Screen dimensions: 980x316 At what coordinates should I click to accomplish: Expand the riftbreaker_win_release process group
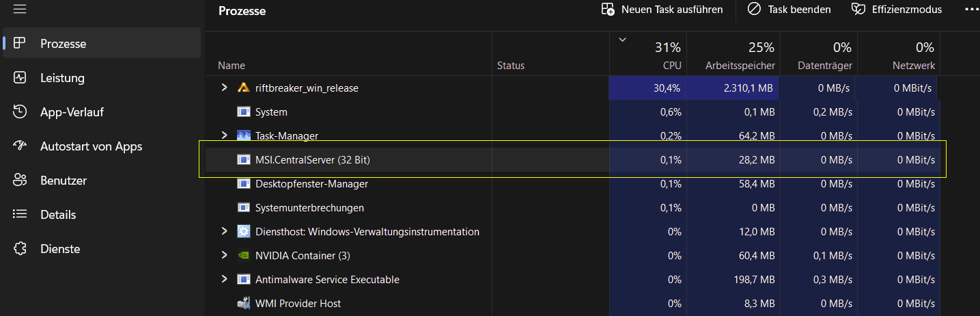coord(224,88)
